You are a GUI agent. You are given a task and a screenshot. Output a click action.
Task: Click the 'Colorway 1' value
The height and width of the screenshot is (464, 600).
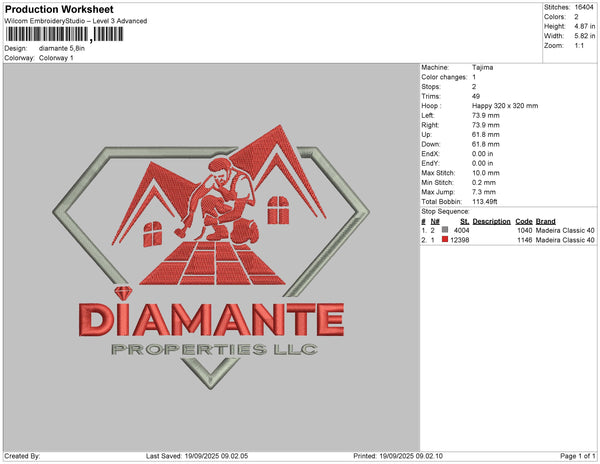tap(56, 58)
